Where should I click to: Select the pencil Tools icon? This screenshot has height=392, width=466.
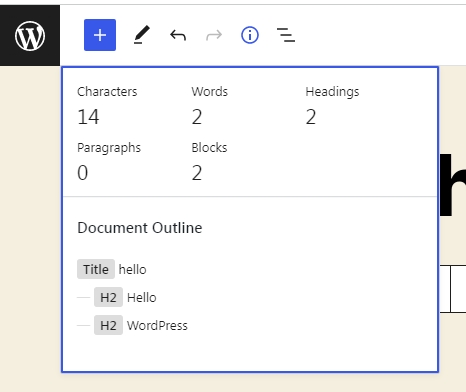(x=142, y=35)
